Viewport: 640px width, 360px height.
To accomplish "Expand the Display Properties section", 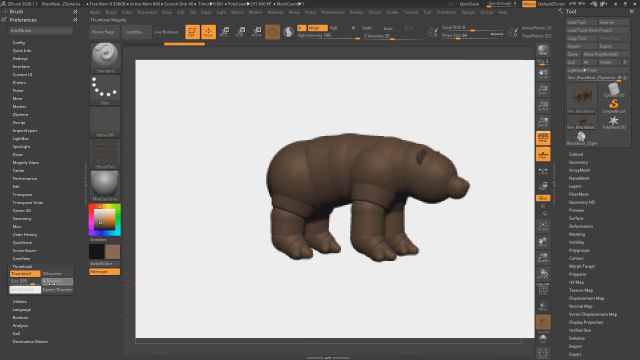I will (586, 322).
